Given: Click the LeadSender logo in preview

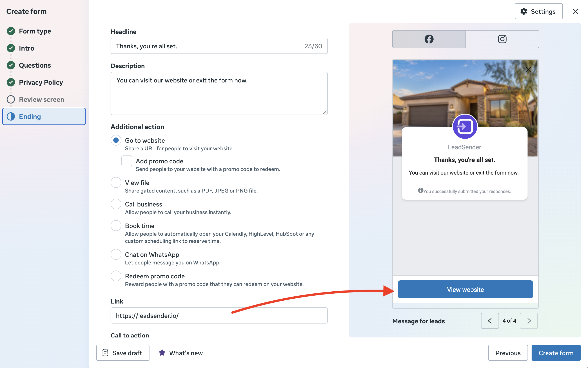Looking at the screenshot, I should [x=465, y=126].
